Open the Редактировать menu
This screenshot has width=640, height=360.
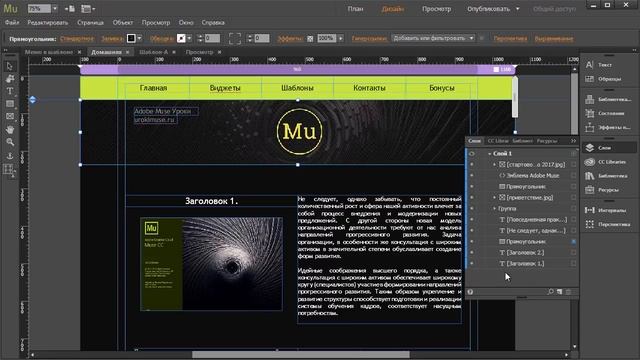coord(48,22)
